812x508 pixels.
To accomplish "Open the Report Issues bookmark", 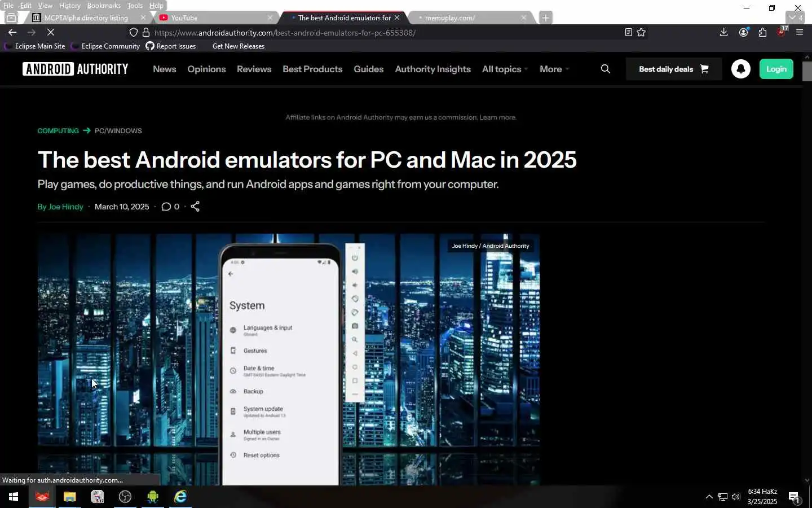I will 171,46.
